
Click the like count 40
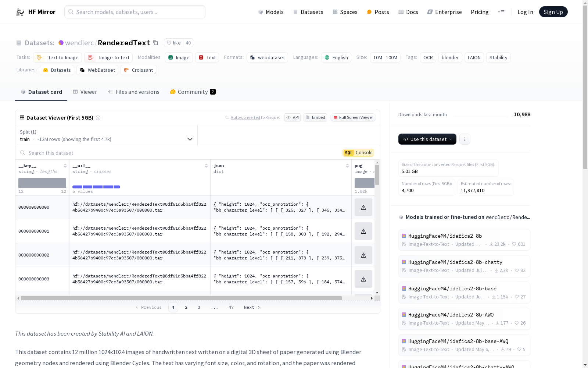pos(188,43)
